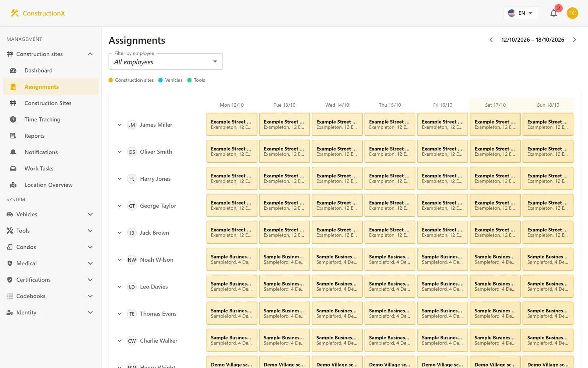Viewport: 588px width, 368px height.
Task: Click the Time Tracking clock icon
Action: [13, 119]
